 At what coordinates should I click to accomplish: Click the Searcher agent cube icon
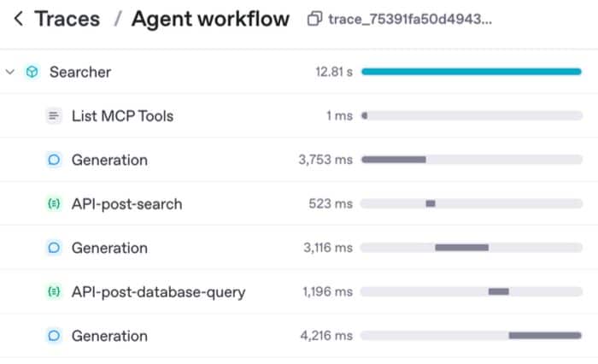(x=32, y=72)
